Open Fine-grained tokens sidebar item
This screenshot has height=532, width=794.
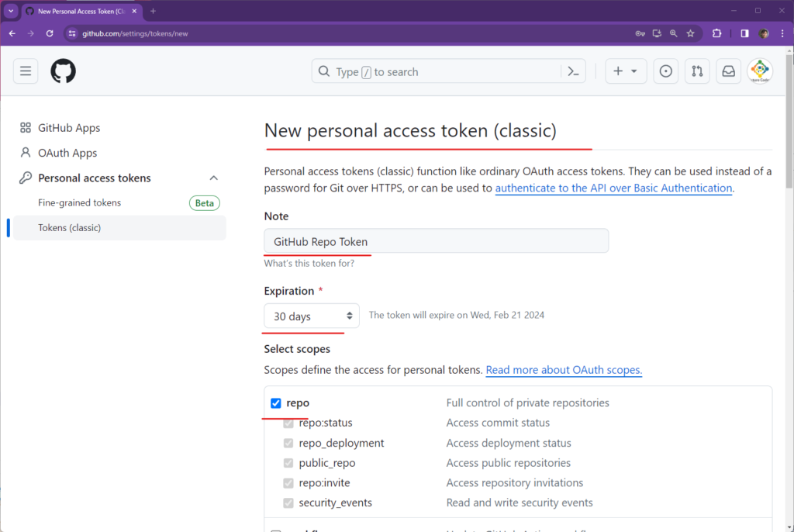point(80,202)
